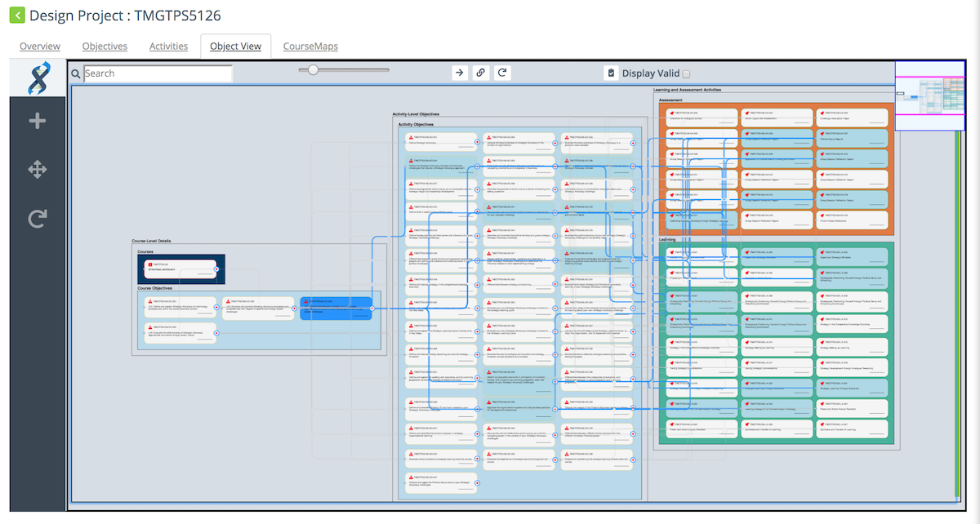Click the chain link icon in the toolbar
The height and width of the screenshot is (524, 980).
(x=481, y=73)
